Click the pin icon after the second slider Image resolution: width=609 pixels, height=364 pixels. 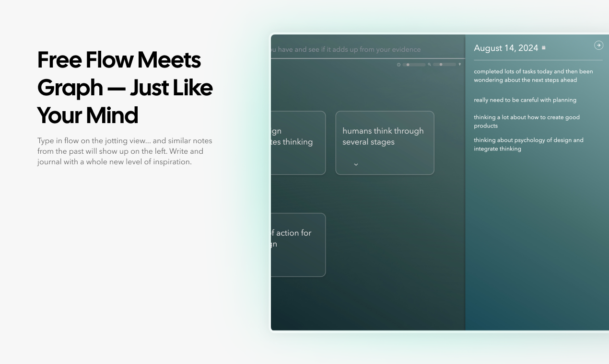click(x=459, y=64)
